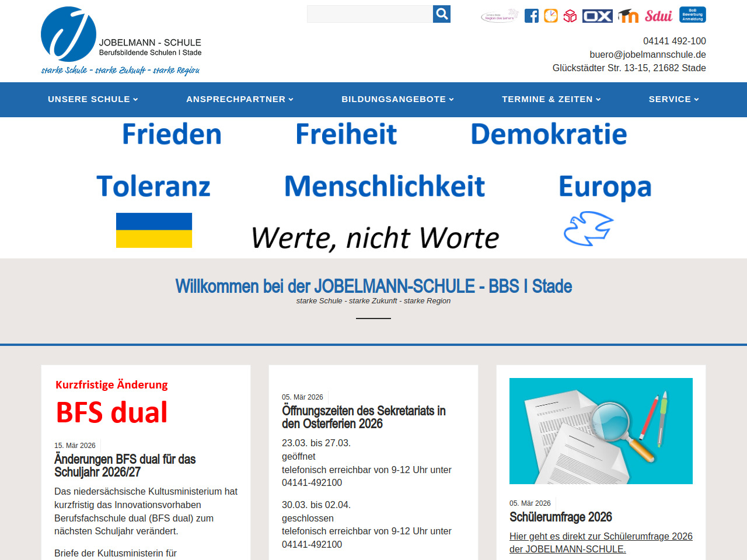The width and height of the screenshot is (747, 560).
Task: Click the buero@jobelmannschule.de email address
Action: click(647, 54)
